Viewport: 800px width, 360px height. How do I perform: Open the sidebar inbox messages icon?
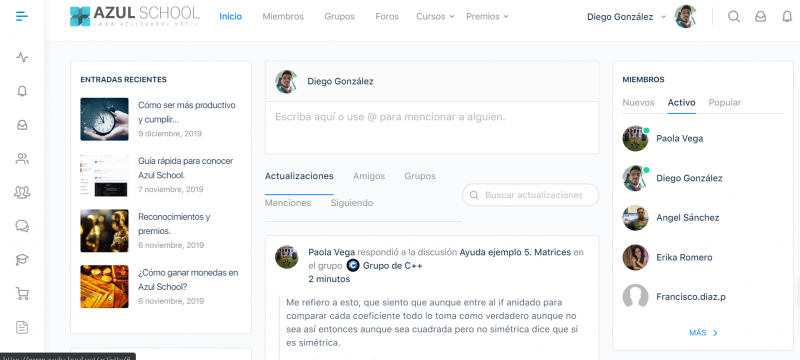tap(22, 125)
